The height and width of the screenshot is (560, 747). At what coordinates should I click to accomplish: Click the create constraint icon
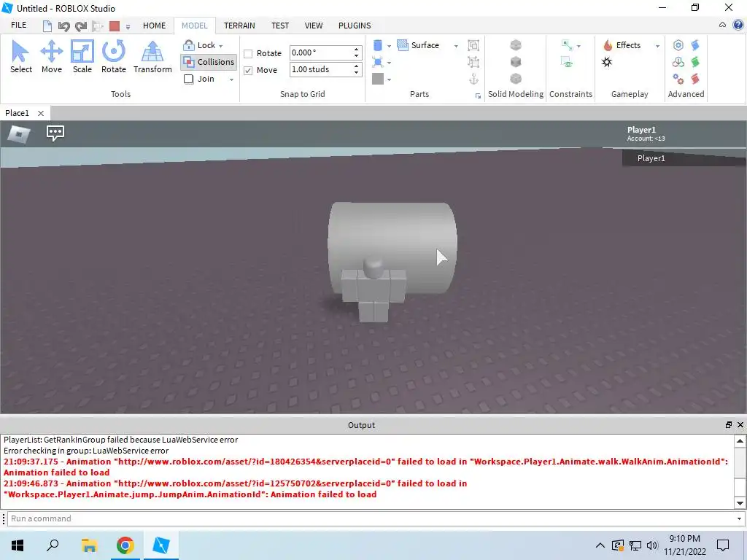coord(568,45)
